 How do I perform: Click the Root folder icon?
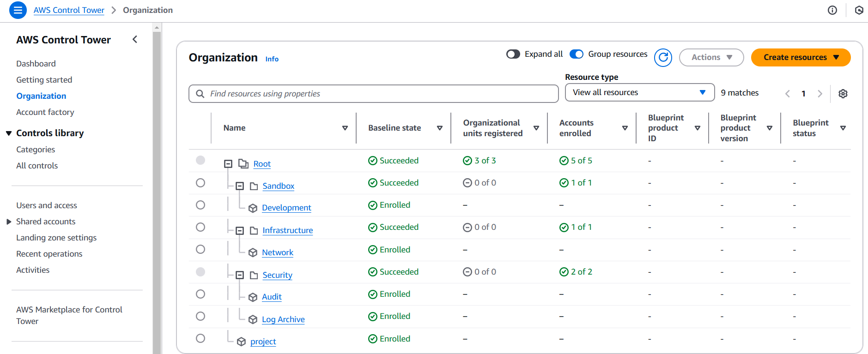pos(243,164)
